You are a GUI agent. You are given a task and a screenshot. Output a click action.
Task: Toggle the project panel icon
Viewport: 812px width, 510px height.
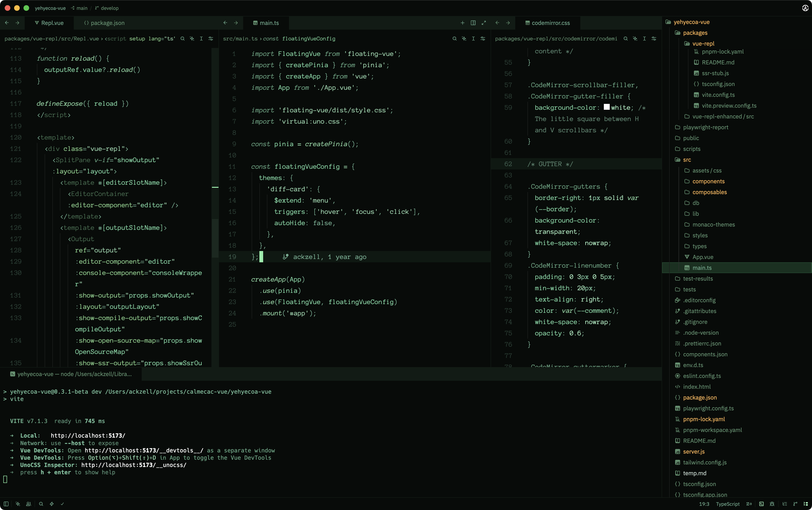click(806, 504)
